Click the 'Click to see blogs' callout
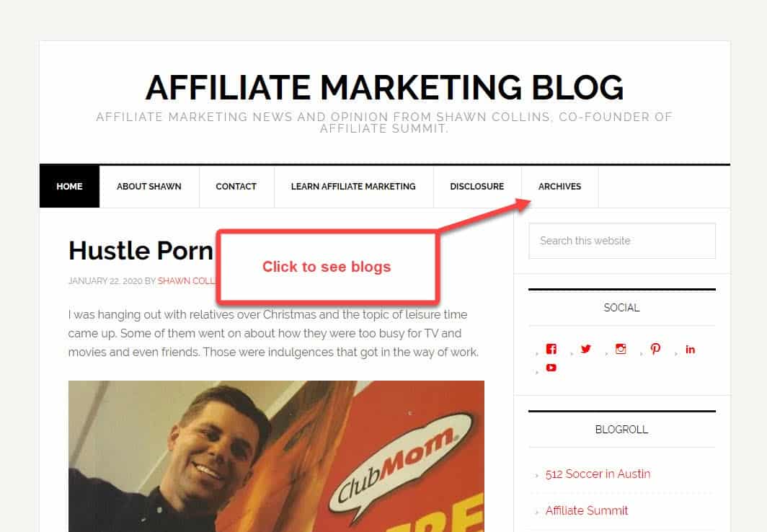 328,267
